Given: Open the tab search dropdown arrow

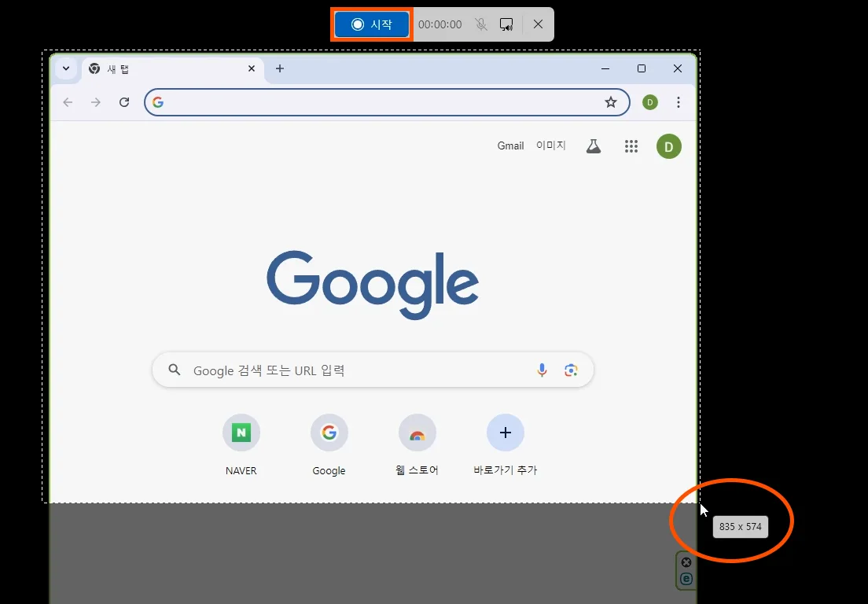Looking at the screenshot, I should pyautogui.click(x=66, y=68).
